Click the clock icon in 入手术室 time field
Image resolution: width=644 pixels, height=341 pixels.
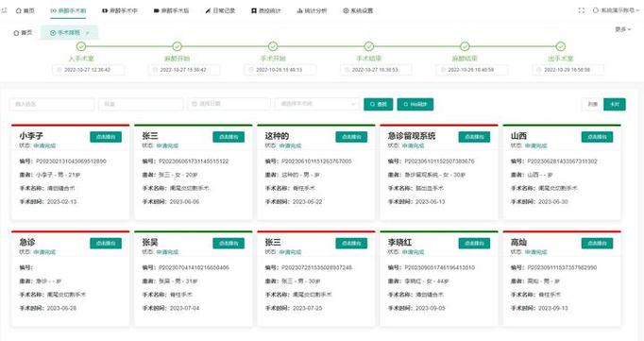[x=59, y=70]
